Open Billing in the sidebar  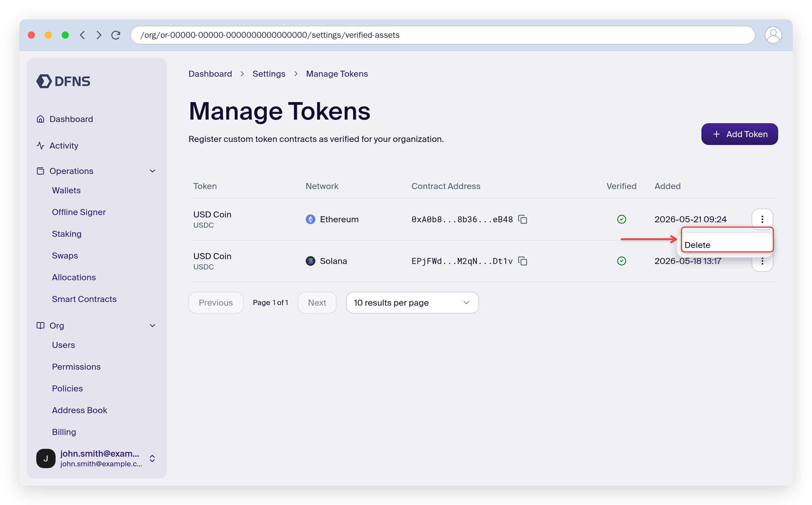[x=64, y=432]
